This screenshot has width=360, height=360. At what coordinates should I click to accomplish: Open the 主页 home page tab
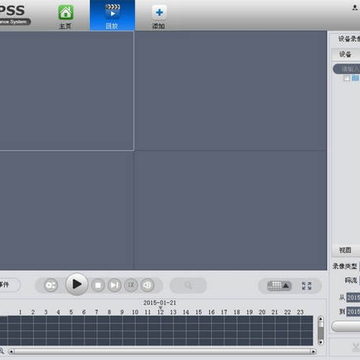66,16
